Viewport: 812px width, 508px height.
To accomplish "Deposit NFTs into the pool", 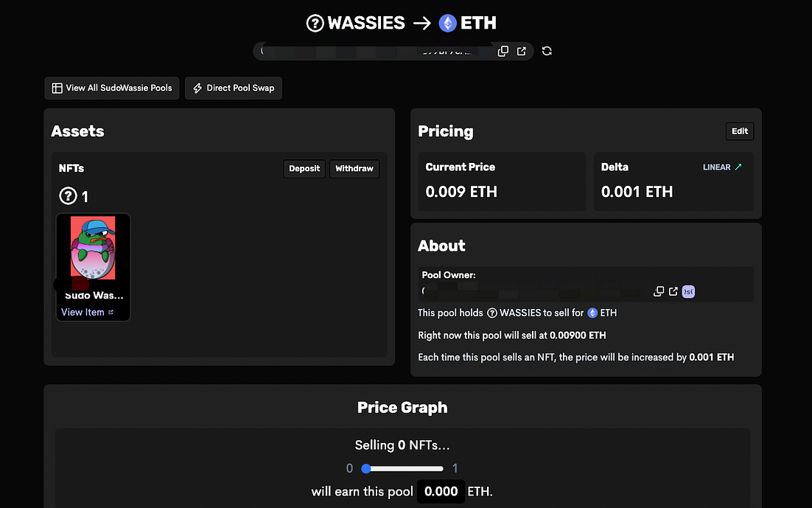I will click(304, 168).
